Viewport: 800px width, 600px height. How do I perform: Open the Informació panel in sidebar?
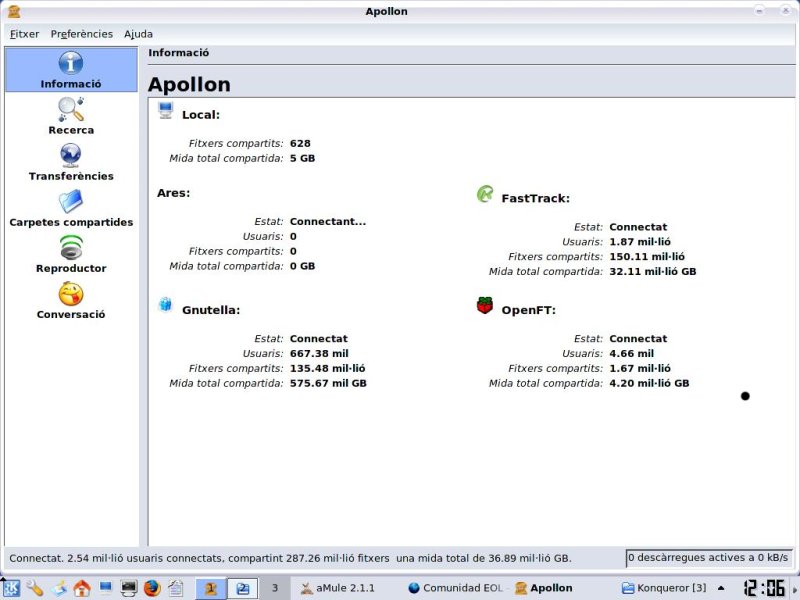tap(71, 70)
